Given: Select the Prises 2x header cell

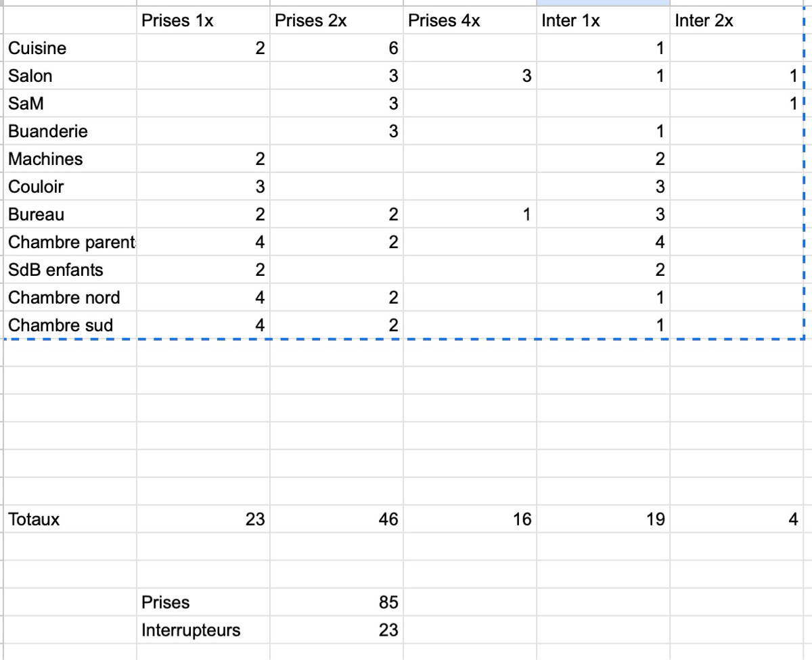Looking at the screenshot, I should tap(336, 21).
